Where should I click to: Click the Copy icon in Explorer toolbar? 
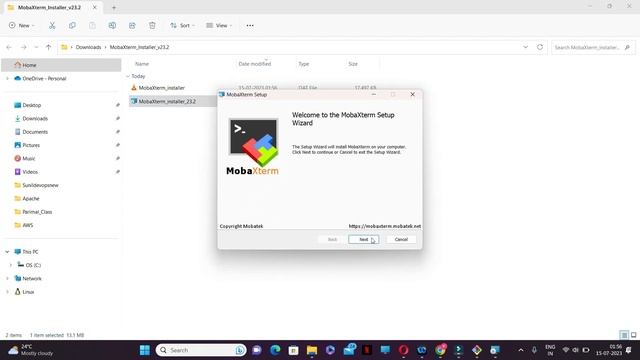click(x=72, y=25)
